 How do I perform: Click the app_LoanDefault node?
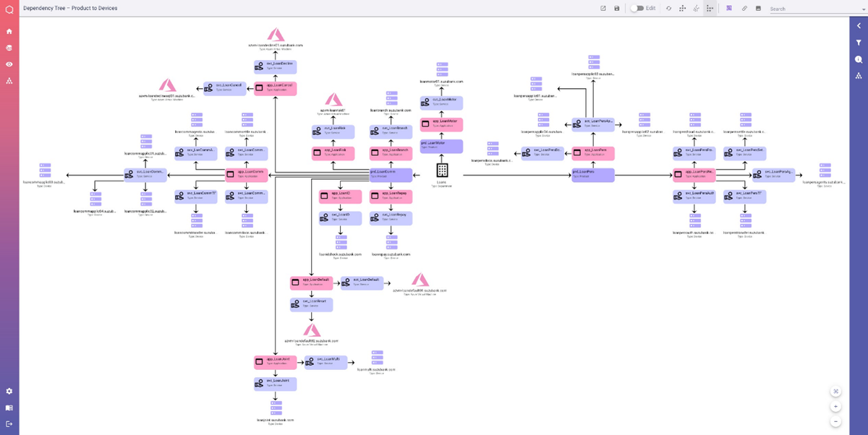pyautogui.click(x=311, y=283)
